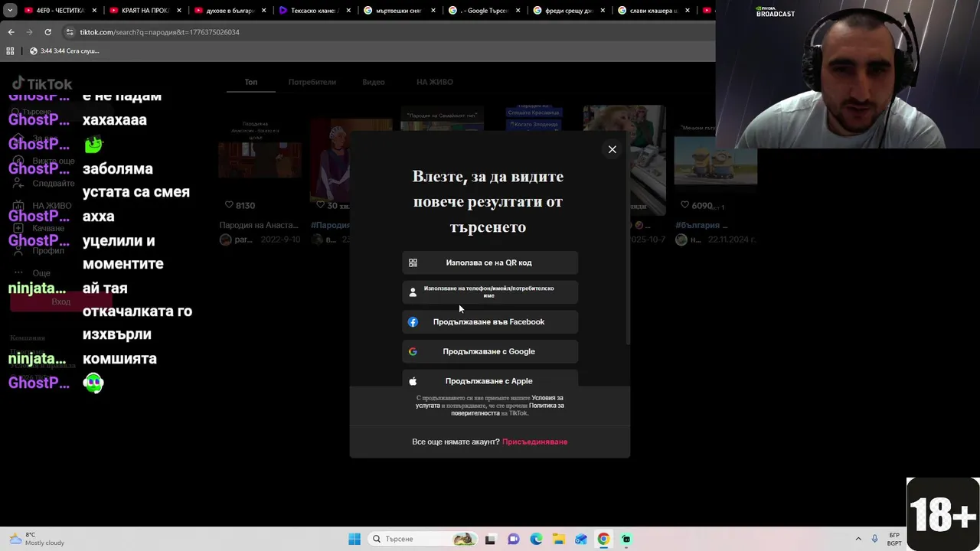980x551 pixels.
Task: Switch to the Потребители tab
Action: [312, 82]
